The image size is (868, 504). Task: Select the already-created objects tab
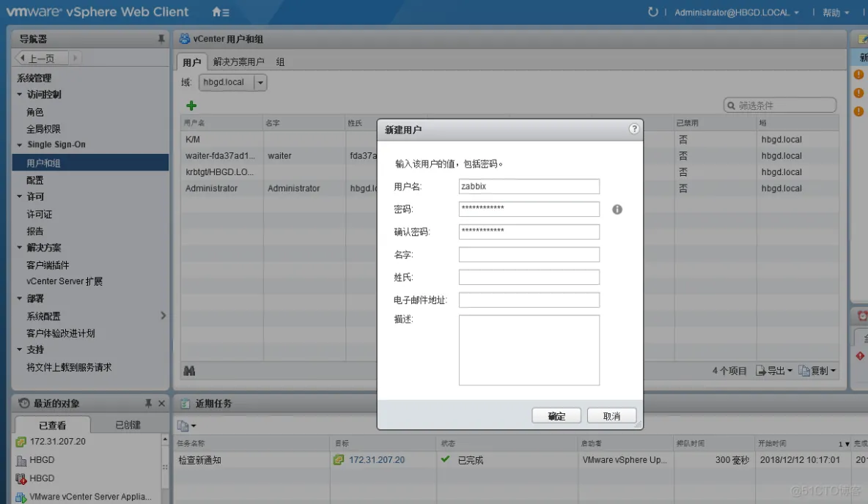tap(128, 425)
